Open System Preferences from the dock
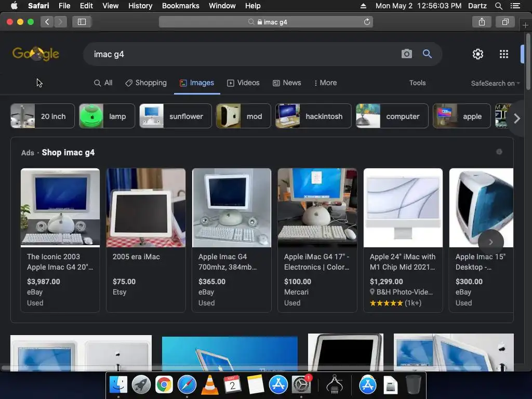Viewport: 532px width, 399px height. pyautogui.click(x=301, y=385)
